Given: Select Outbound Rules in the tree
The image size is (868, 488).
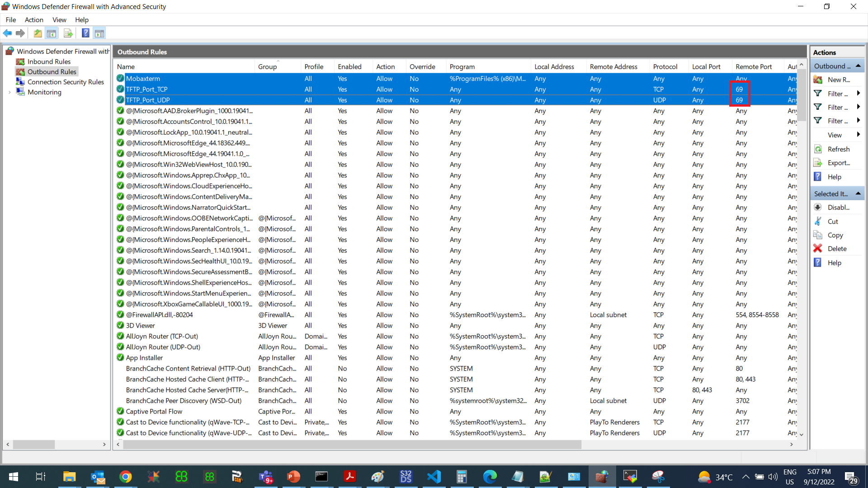Looking at the screenshot, I should [52, 72].
